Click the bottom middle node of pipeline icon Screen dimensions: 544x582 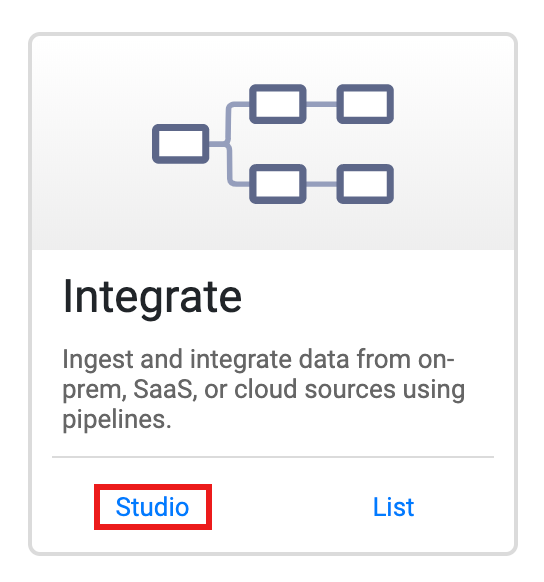tap(278, 184)
